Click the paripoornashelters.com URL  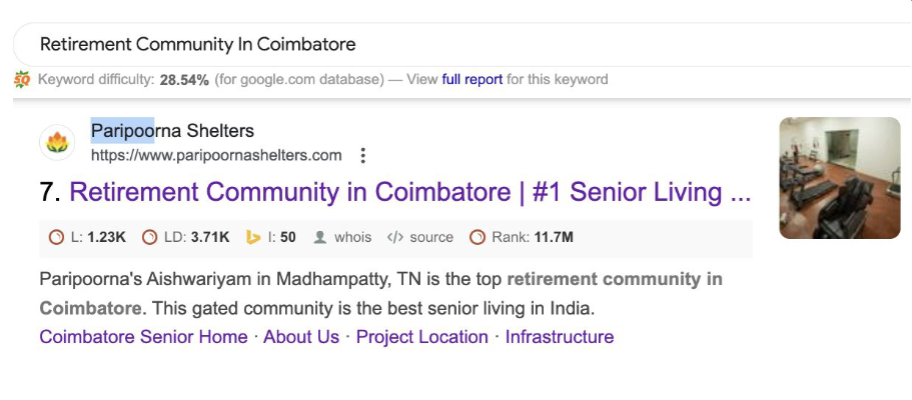[216, 155]
